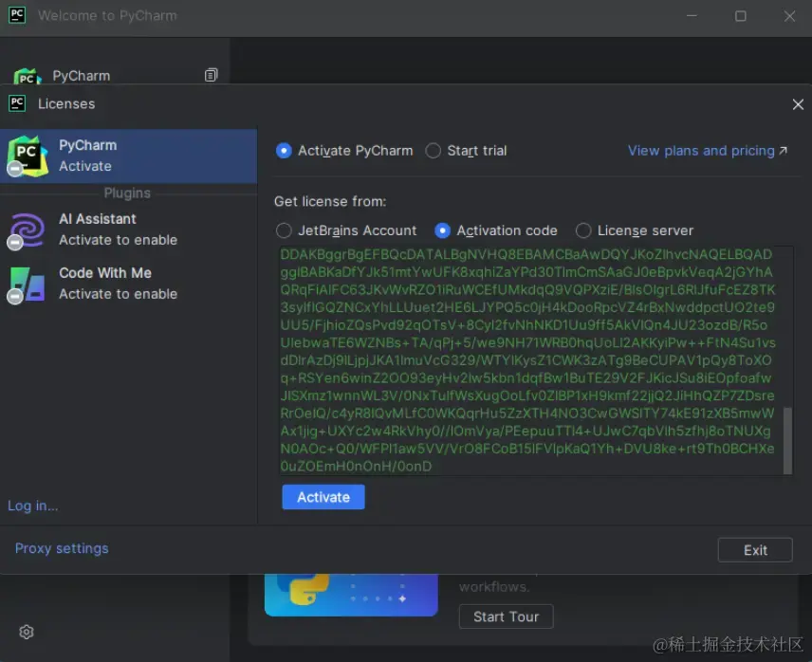Maximize the Welcome to PyCharm window

pyautogui.click(x=741, y=16)
